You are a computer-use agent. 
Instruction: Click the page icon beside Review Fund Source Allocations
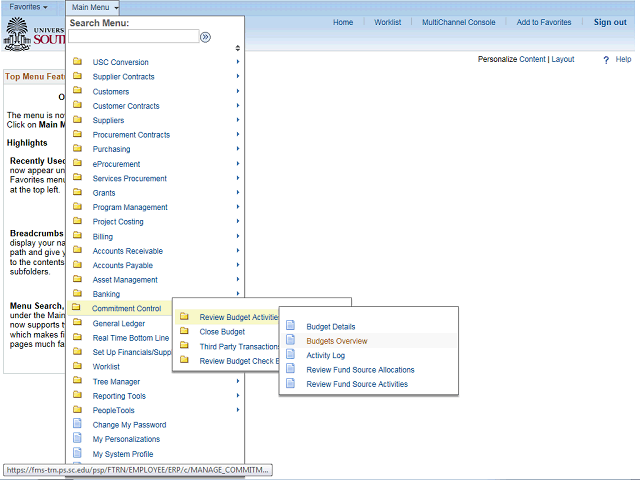pos(290,369)
